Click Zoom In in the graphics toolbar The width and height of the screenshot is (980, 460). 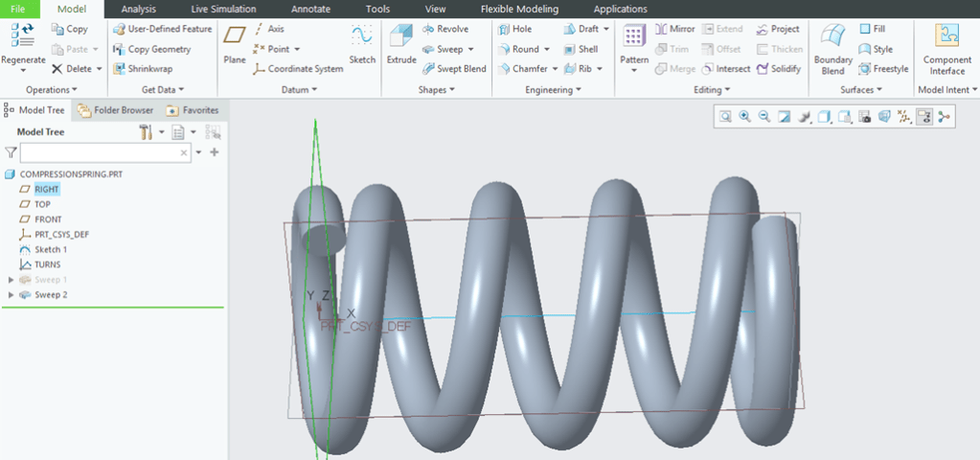pyautogui.click(x=744, y=117)
